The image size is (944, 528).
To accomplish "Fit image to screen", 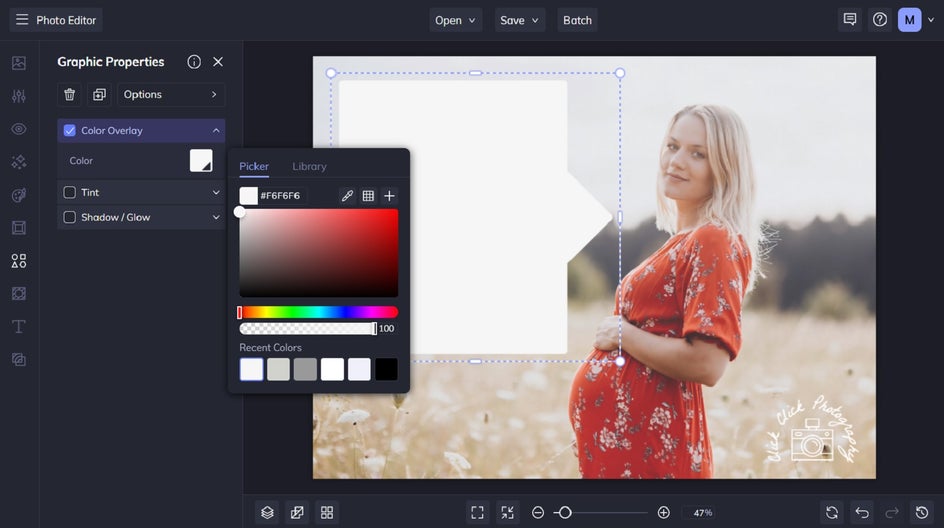I will tap(477, 512).
